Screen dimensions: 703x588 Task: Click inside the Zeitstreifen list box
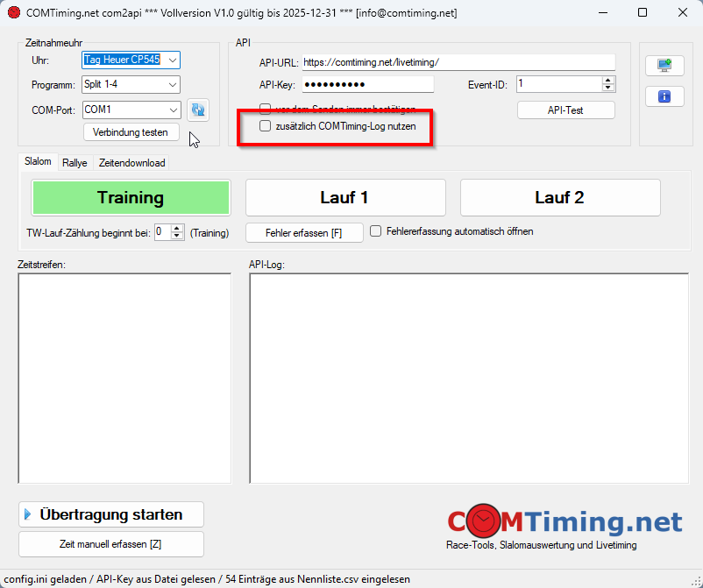tap(124, 379)
